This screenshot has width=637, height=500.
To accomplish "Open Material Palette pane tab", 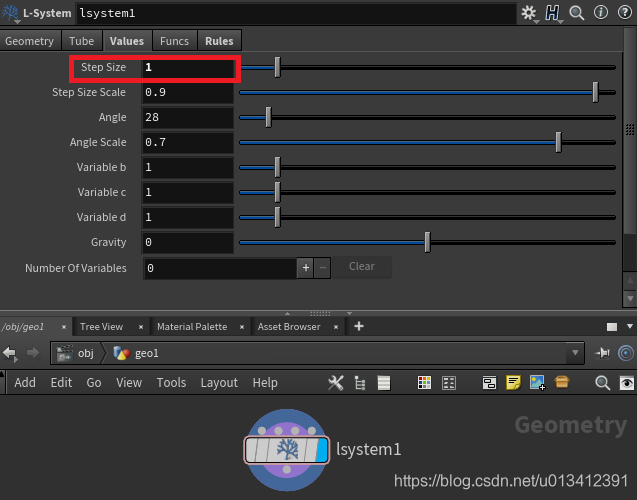I will coord(192,327).
